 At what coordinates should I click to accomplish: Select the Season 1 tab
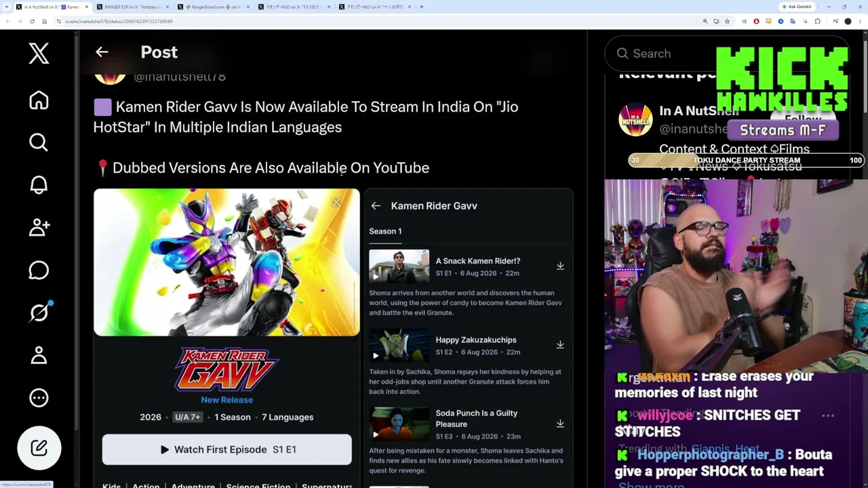[x=385, y=232]
